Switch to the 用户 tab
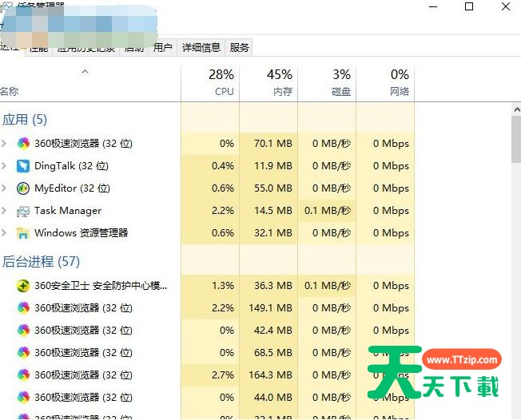 click(163, 48)
